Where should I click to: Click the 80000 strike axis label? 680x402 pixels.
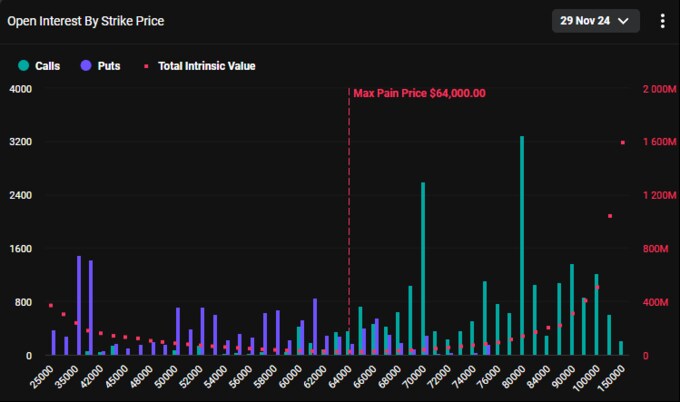(513, 377)
